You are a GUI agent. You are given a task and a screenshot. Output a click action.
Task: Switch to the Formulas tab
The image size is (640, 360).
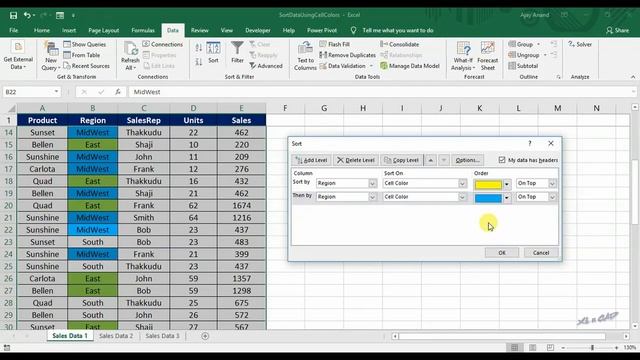pyautogui.click(x=143, y=30)
